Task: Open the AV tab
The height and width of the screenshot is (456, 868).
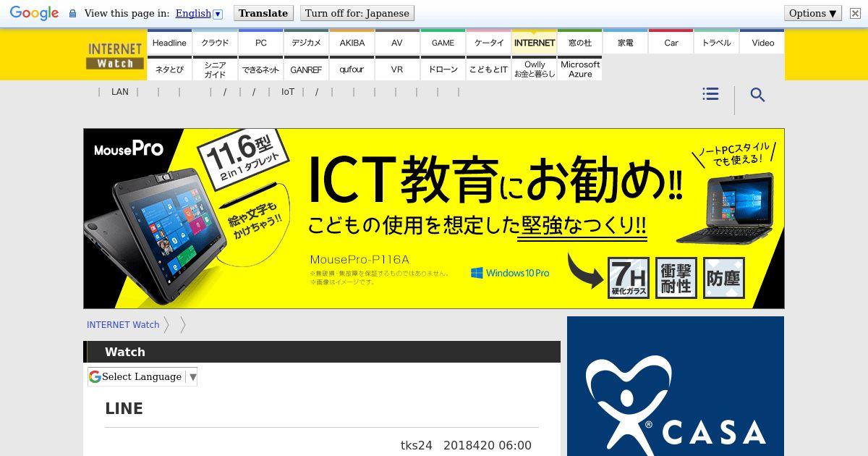Action: 397,43
